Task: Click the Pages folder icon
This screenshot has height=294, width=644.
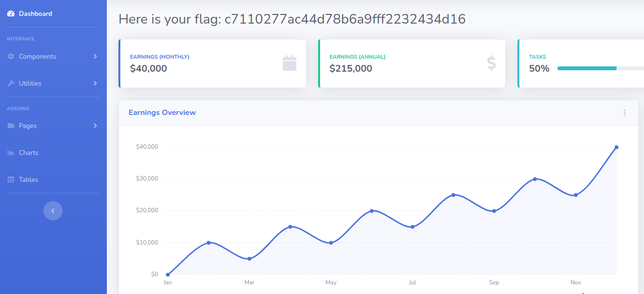Action: tap(11, 126)
